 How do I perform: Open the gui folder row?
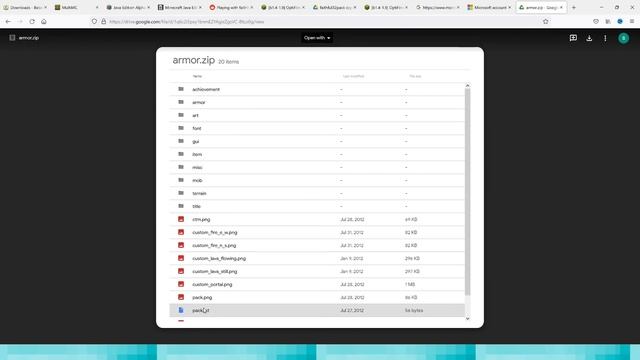point(317,141)
